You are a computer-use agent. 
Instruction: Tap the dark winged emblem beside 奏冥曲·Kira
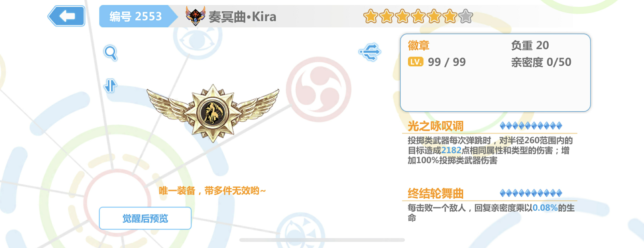click(x=195, y=16)
